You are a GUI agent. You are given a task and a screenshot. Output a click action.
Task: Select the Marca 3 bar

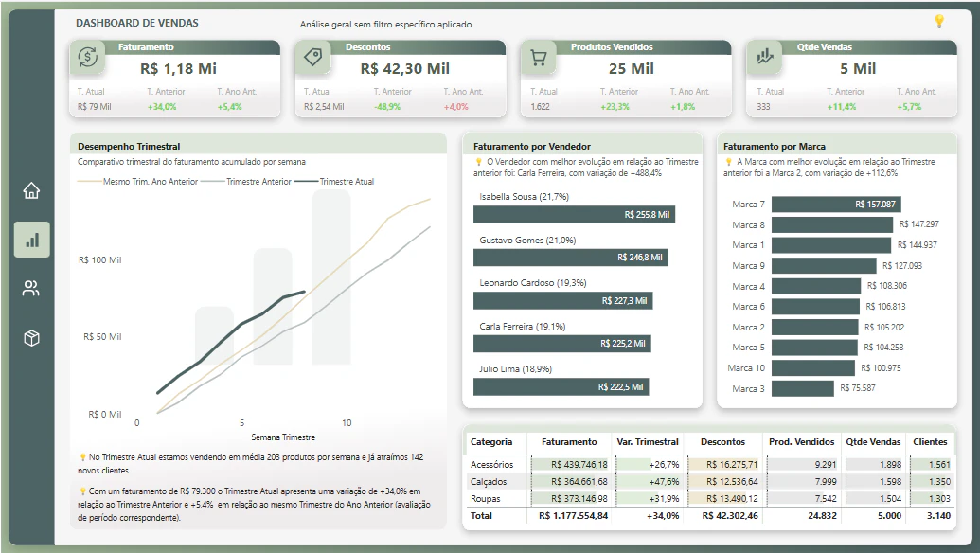[x=803, y=388]
